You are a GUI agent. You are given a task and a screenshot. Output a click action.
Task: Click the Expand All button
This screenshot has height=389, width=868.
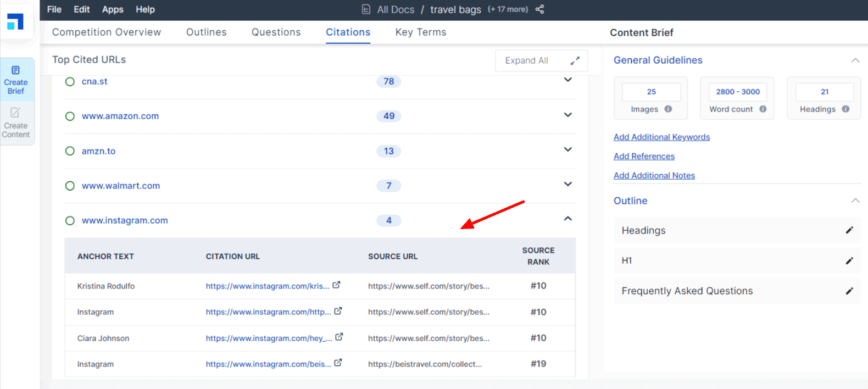click(x=542, y=60)
